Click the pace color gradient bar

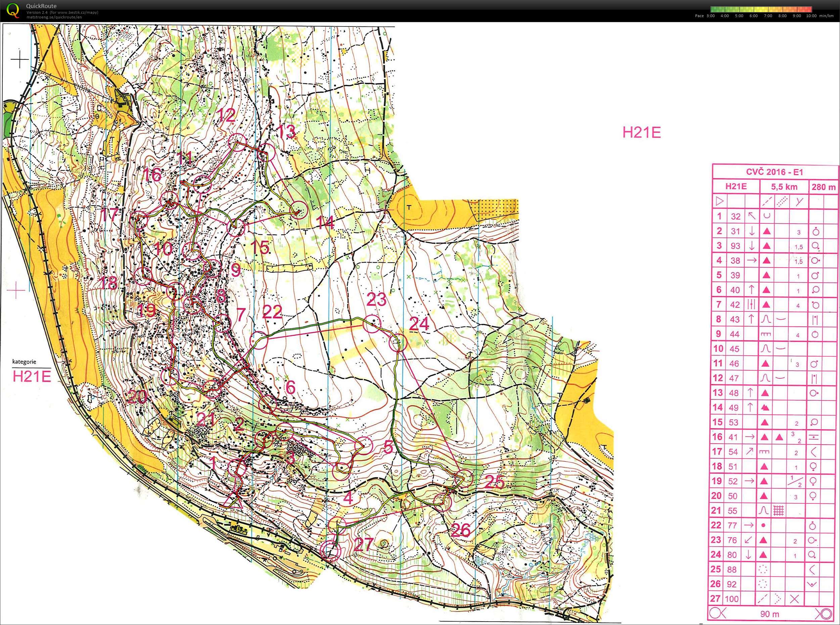761,10
